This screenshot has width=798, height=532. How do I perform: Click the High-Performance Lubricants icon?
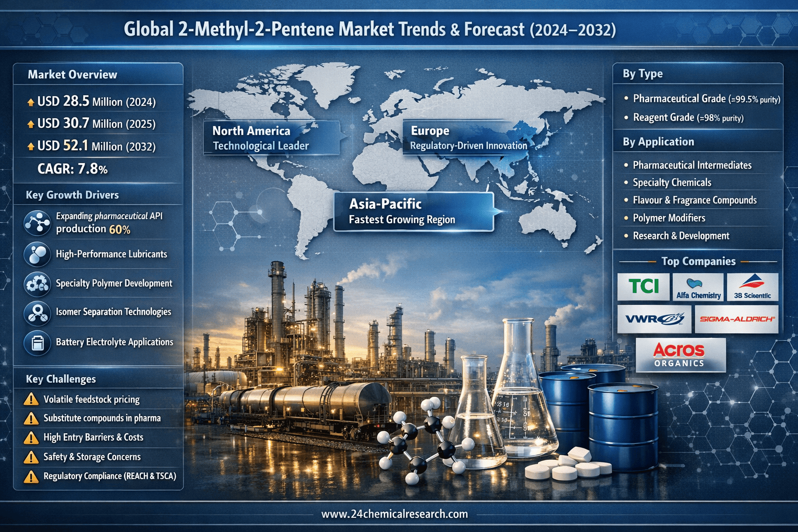click(37, 254)
